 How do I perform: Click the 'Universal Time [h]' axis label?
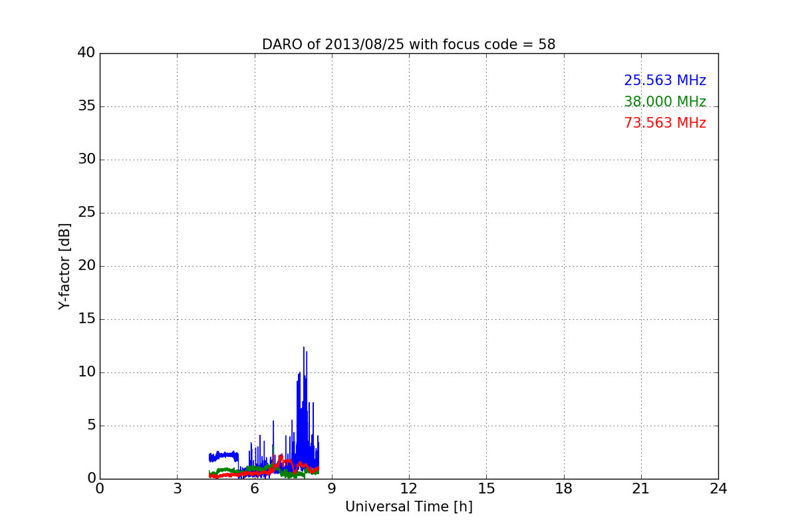click(x=408, y=507)
